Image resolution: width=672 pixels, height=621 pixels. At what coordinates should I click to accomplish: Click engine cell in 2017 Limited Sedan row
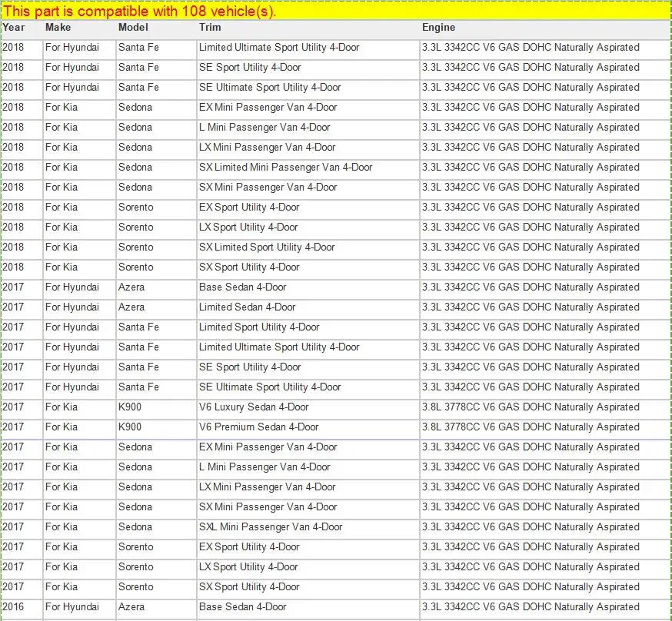tap(531, 307)
